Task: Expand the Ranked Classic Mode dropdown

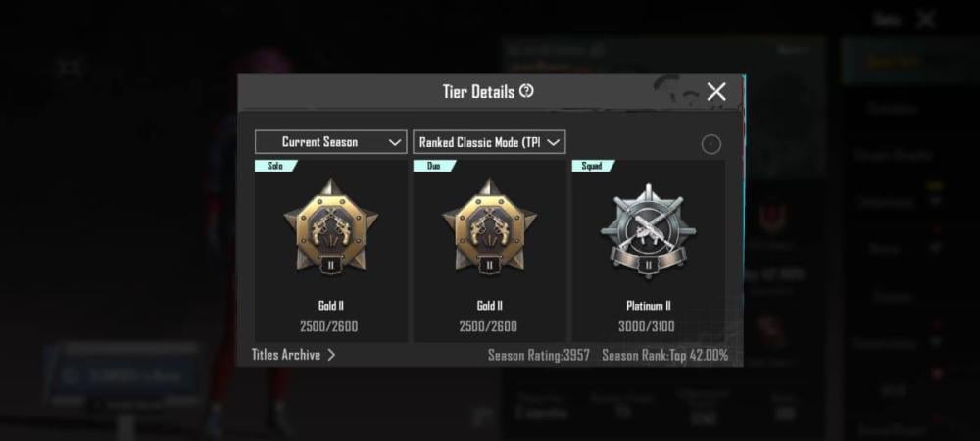Action: pos(489,142)
